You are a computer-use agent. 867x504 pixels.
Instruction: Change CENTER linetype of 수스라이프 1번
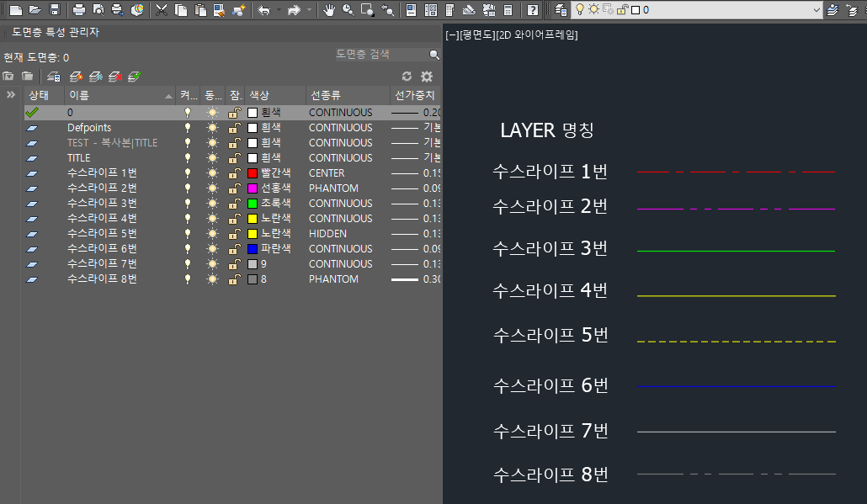[x=327, y=173]
